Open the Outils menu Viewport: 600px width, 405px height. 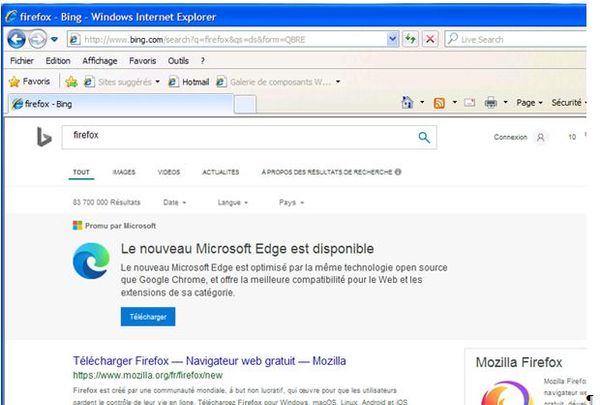coord(178,61)
